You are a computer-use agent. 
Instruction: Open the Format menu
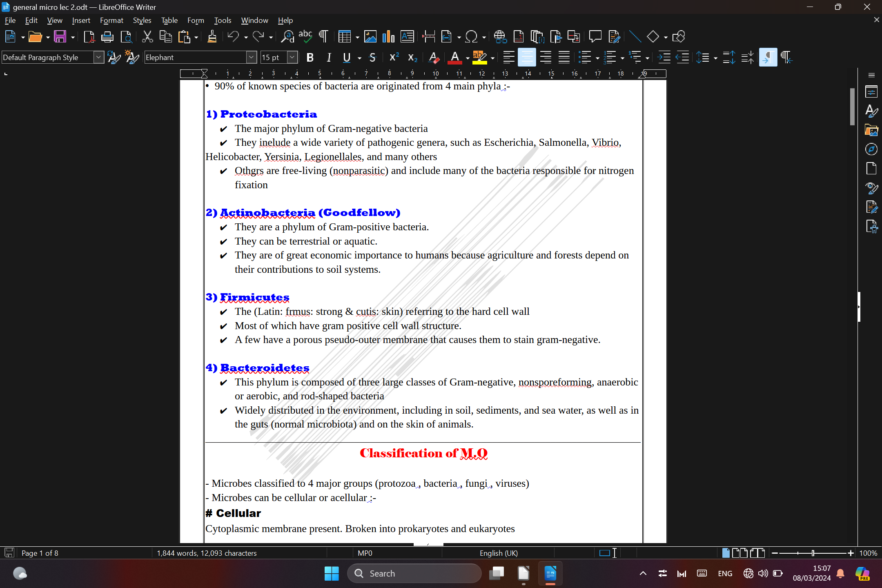tap(111, 20)
